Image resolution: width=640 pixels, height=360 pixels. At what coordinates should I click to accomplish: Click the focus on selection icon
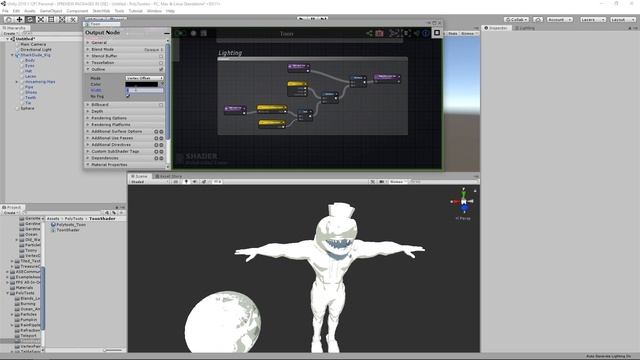coord(393,33)
